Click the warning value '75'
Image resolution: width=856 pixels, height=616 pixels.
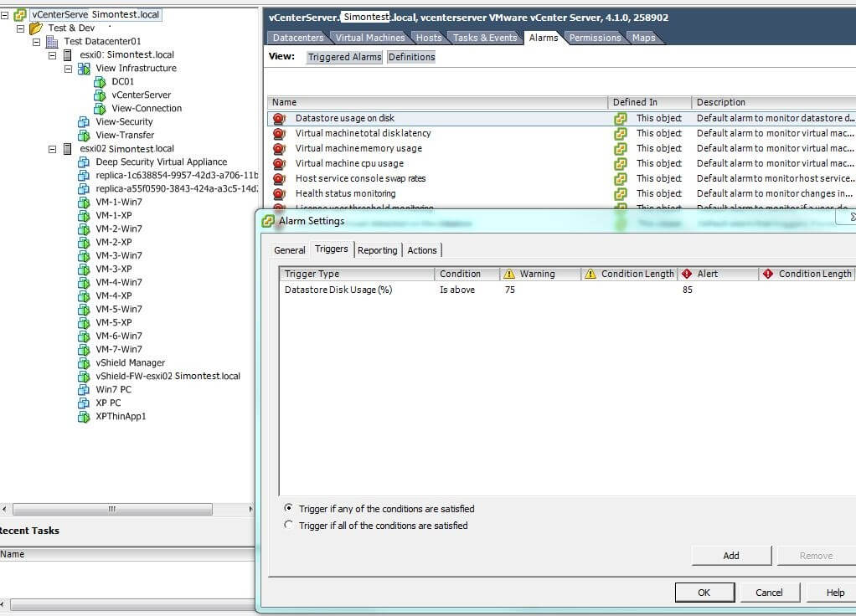point(510,290)
